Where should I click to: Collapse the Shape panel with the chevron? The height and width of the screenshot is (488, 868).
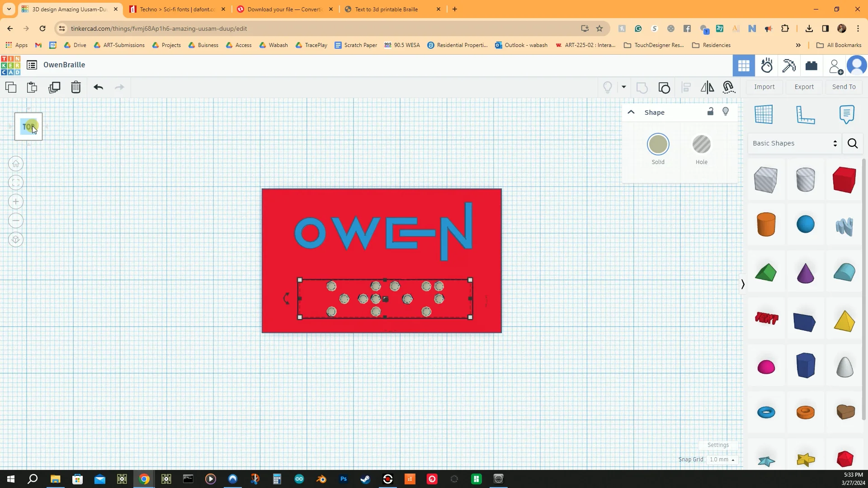click(x=631, y=112)
